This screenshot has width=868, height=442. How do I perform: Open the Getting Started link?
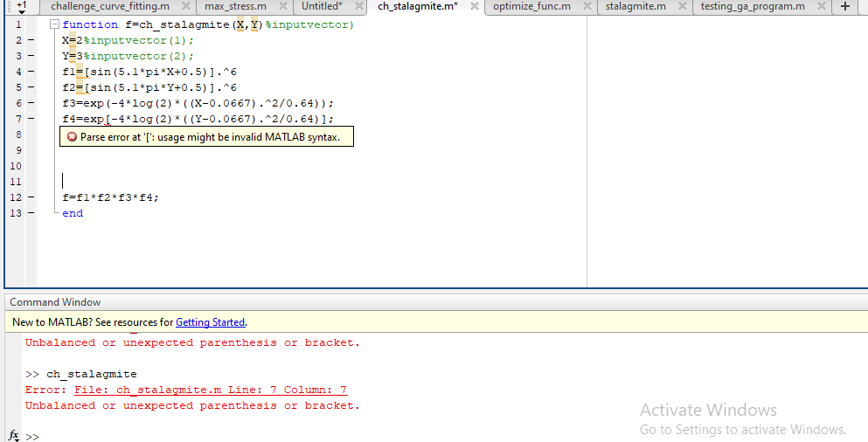(210, 322)
